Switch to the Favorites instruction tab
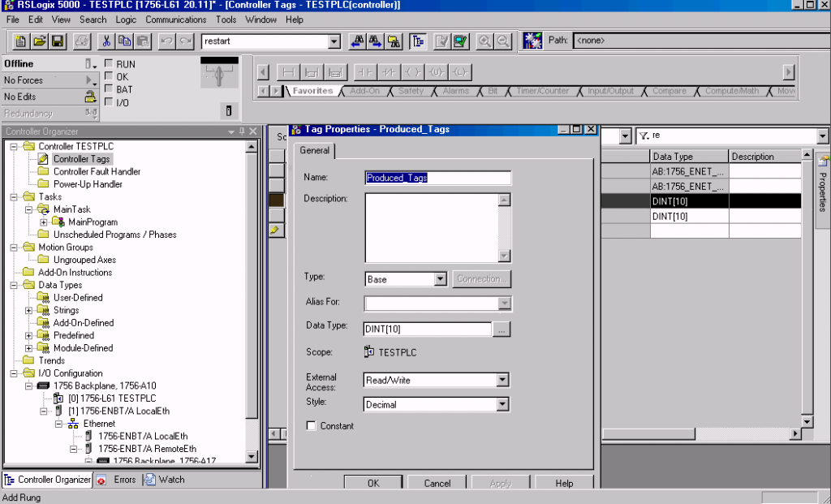The image size is (831, 504). 312,91
